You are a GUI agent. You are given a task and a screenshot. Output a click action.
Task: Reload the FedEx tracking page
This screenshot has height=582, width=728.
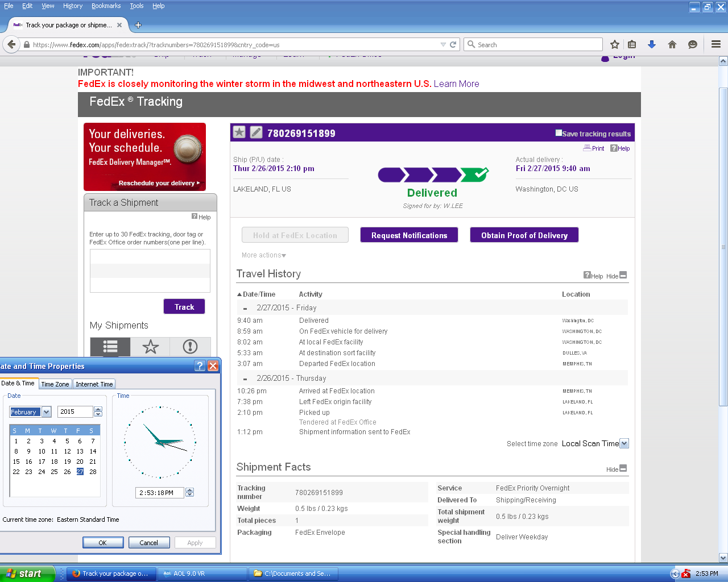(453, 44)
